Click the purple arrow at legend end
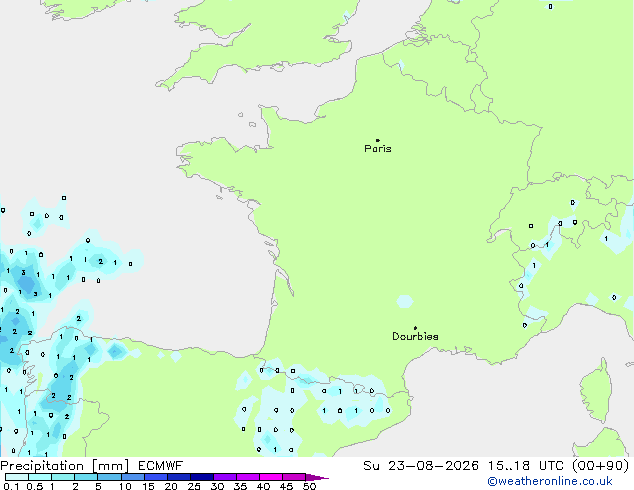 point(317,477)
